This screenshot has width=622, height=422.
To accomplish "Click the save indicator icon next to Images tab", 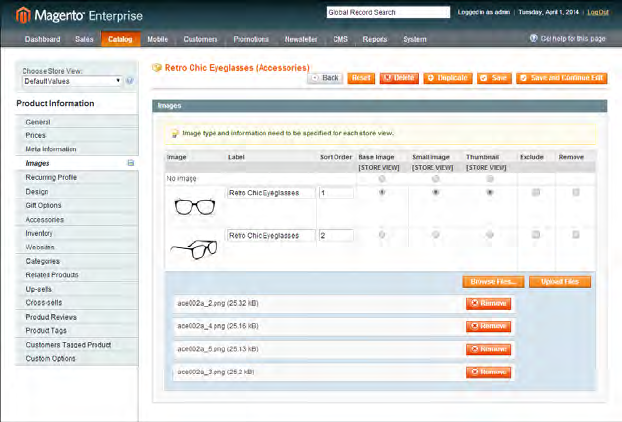I will 131,163.
